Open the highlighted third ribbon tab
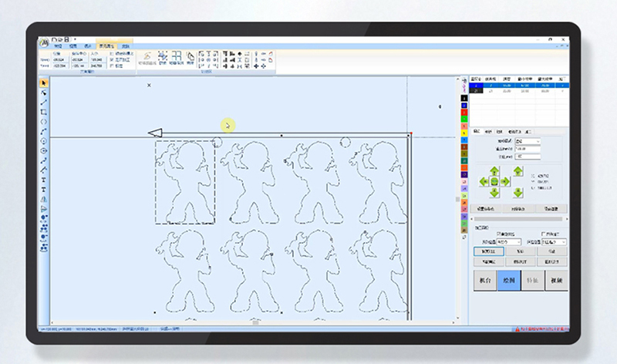617x364 pixels. click(x=105, y=46)
